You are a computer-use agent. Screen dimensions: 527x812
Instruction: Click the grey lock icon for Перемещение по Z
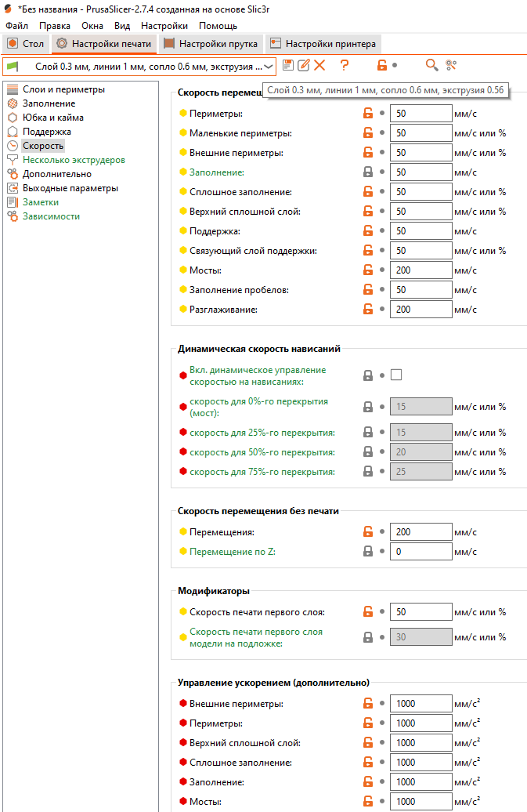[x=368, y=551]
